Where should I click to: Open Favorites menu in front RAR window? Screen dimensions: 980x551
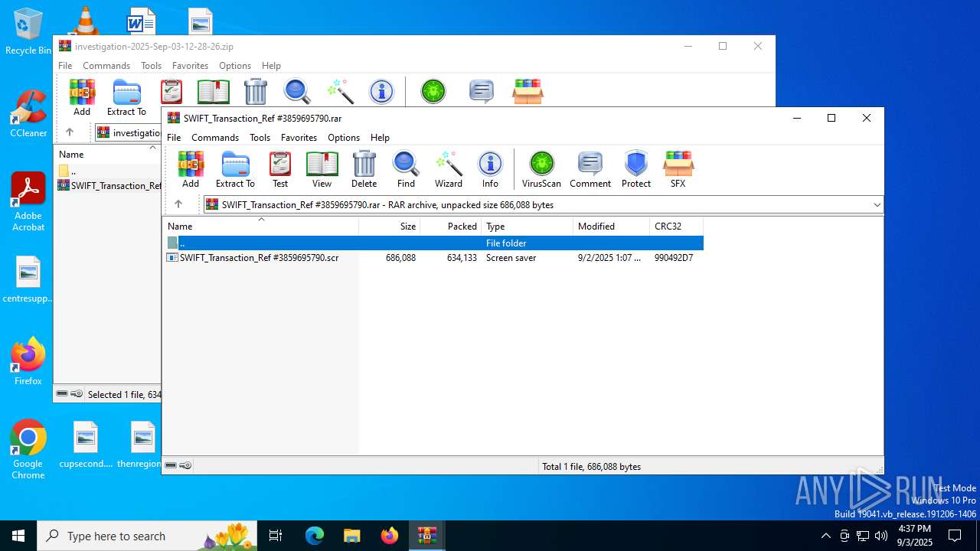(x=299, y=137)
